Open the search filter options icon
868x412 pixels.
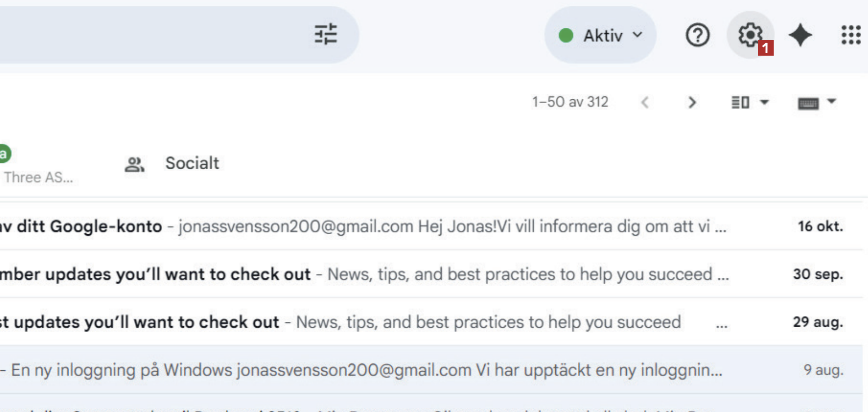coord(326,34)
